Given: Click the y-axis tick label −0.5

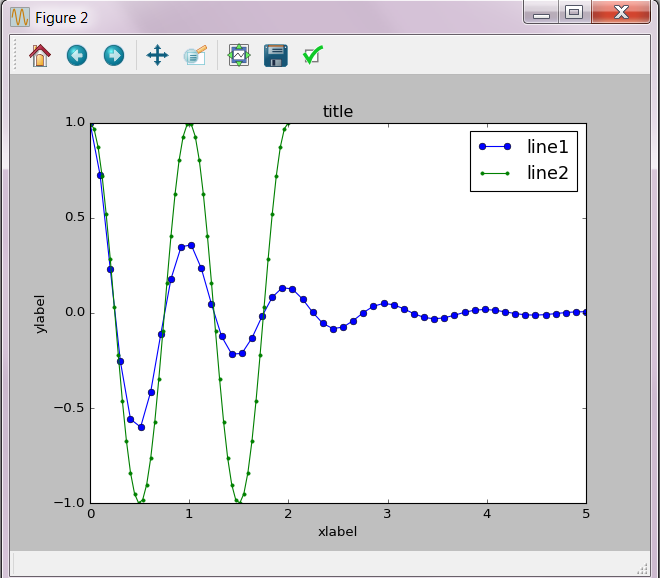Looking at the screenshot, I should [x=69, y=408].
